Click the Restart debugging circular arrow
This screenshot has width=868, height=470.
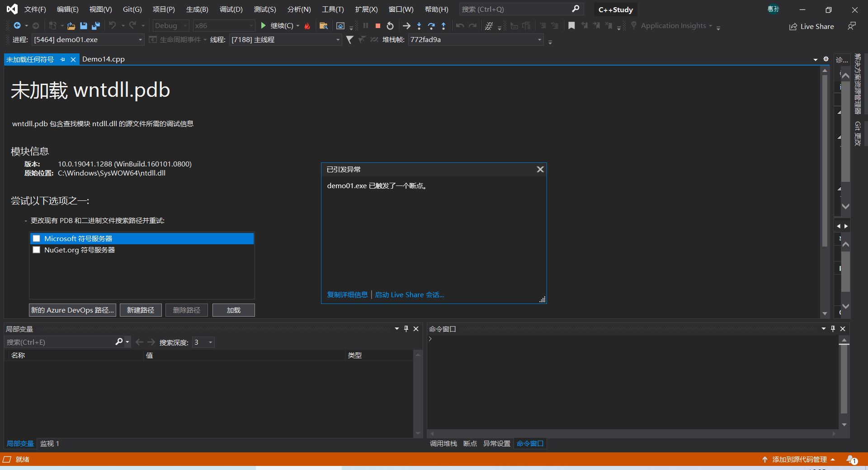(390, 26)
